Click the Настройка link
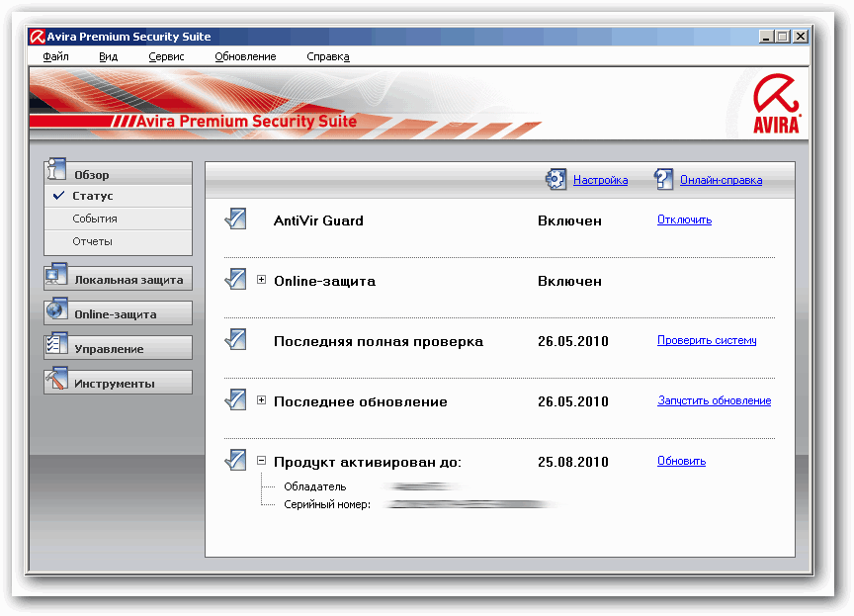The image size is (854, 616). pos(600,180)
